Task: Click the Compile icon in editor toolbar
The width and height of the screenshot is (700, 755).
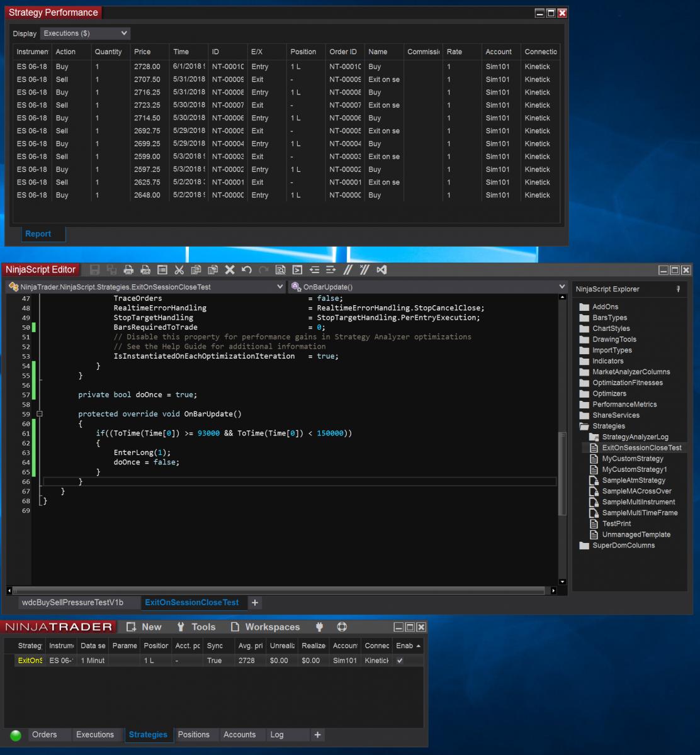Action: 297,270
